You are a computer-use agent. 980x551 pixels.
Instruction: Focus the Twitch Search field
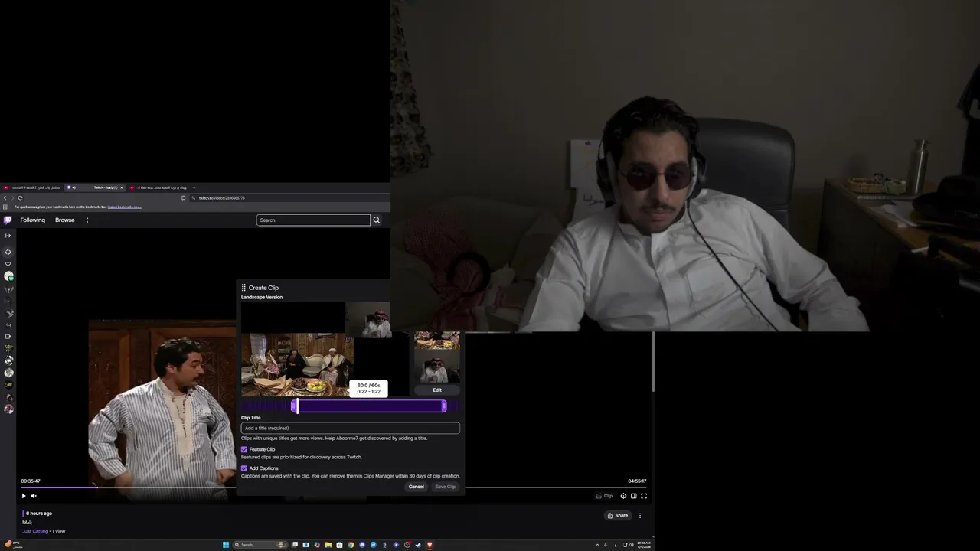[x=313, y=220]
